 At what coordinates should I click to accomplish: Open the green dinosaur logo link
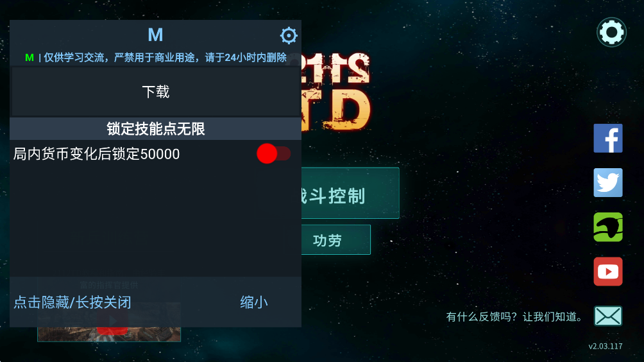coord(608,227)
